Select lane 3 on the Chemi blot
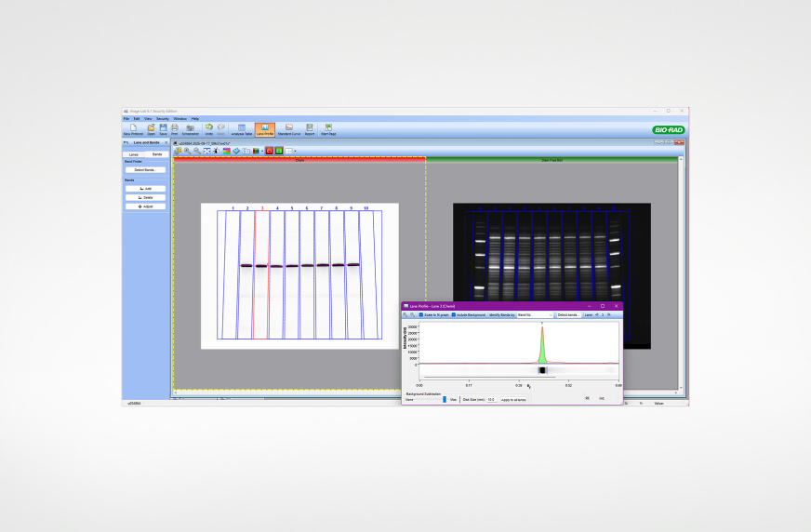811x532 pixels. click(x=261, y=275)
